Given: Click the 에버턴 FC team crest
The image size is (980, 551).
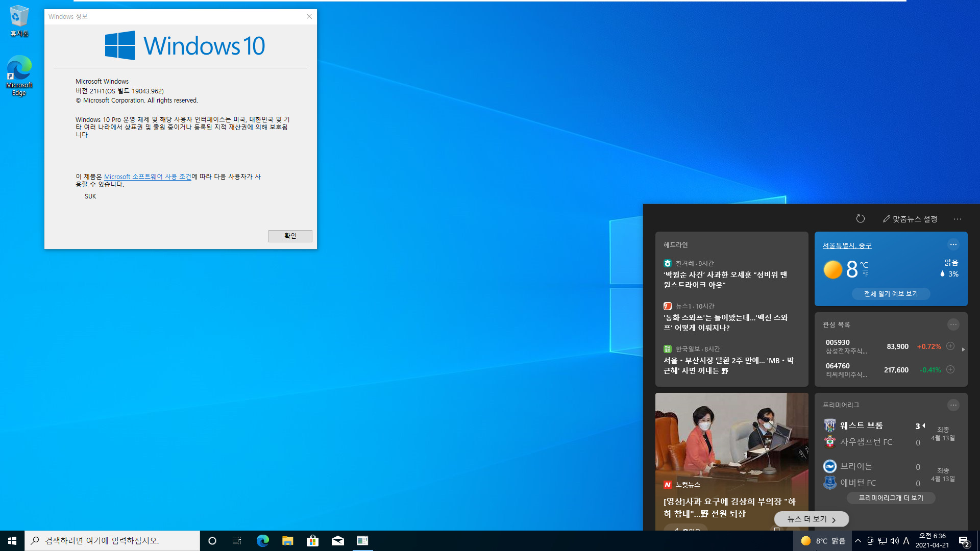Looking at the screenshot, I should (x=830, y=483).
